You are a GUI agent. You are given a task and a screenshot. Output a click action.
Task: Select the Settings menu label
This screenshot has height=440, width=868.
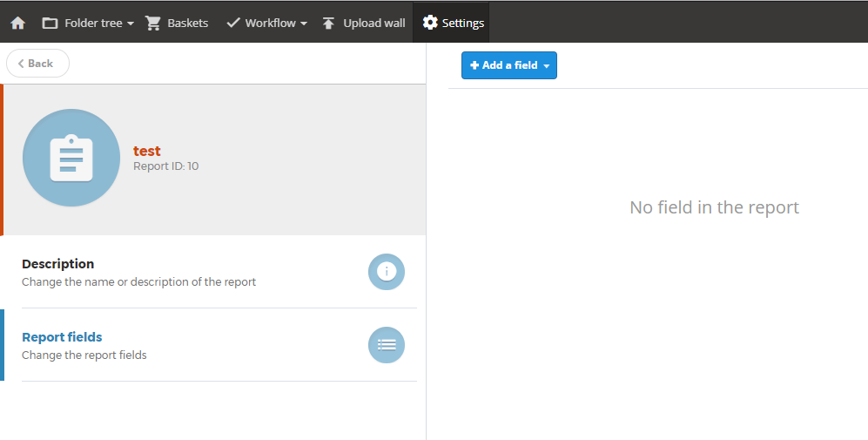tap(463, 23)
